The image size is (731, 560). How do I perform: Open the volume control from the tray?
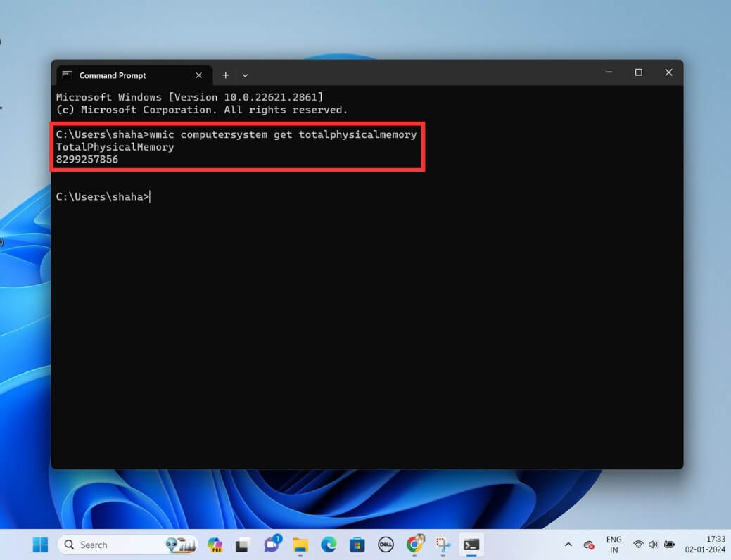654,545
